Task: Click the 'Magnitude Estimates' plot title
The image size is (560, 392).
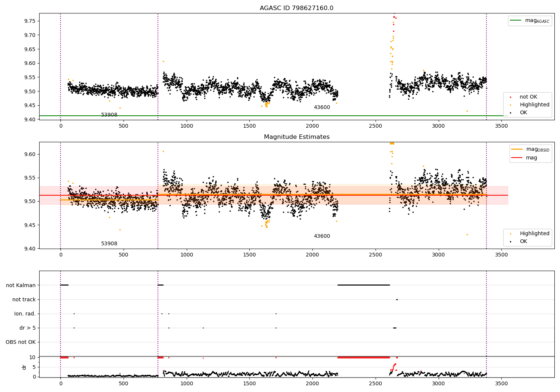Action: click(296, 137)
